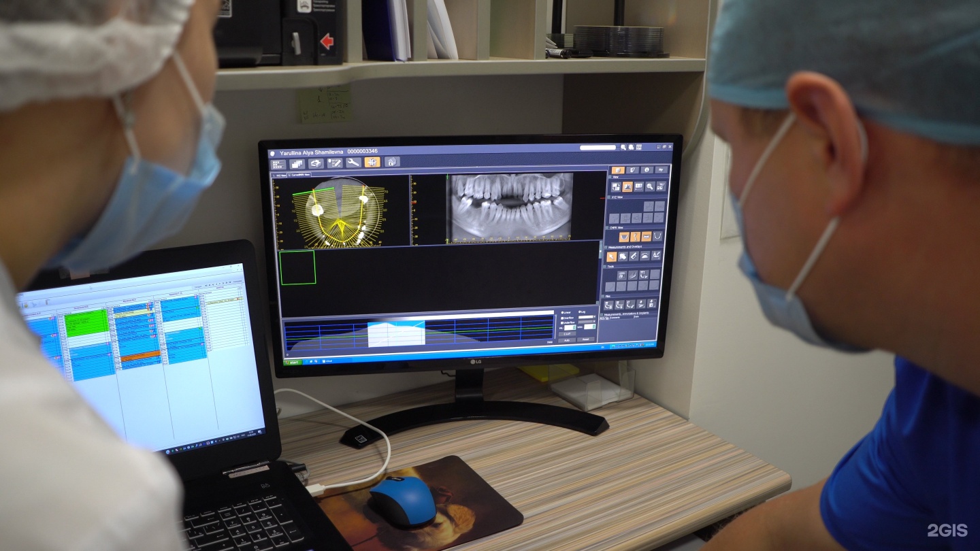Select the side-profile icon in CMPR View
The image size is (980, 551).
pyautogui.click(x=636, y=236)
